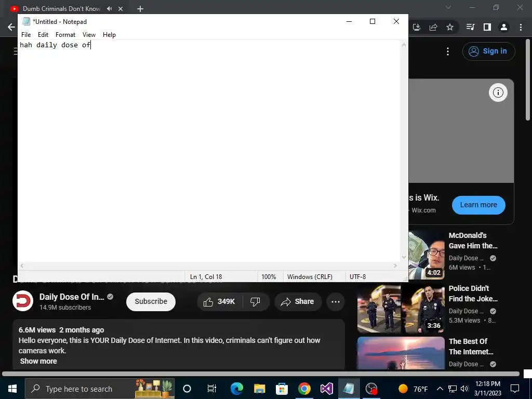Open File Explorer from taskbar

coord(259,389)
